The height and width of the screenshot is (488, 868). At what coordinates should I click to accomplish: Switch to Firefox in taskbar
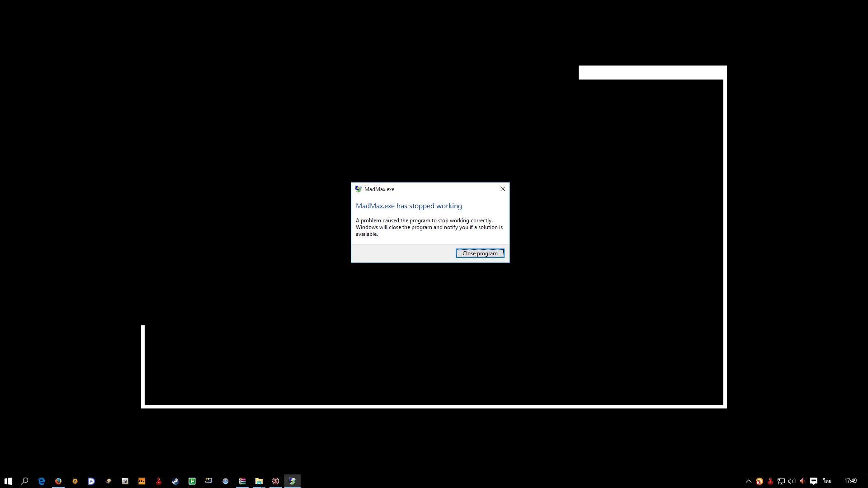pyautogui.click(x=58, y=481)
